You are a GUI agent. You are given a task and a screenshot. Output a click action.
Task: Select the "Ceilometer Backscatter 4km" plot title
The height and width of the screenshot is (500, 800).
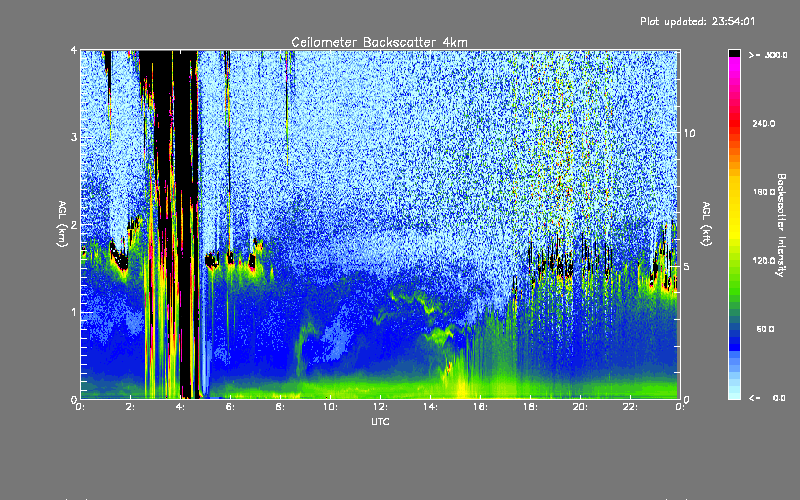tap(379, 42)
